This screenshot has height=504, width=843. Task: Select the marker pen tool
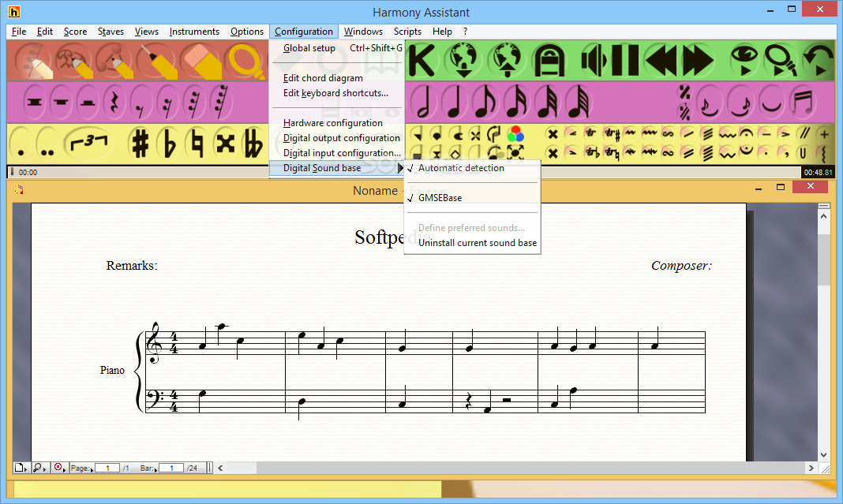(156, 61)
